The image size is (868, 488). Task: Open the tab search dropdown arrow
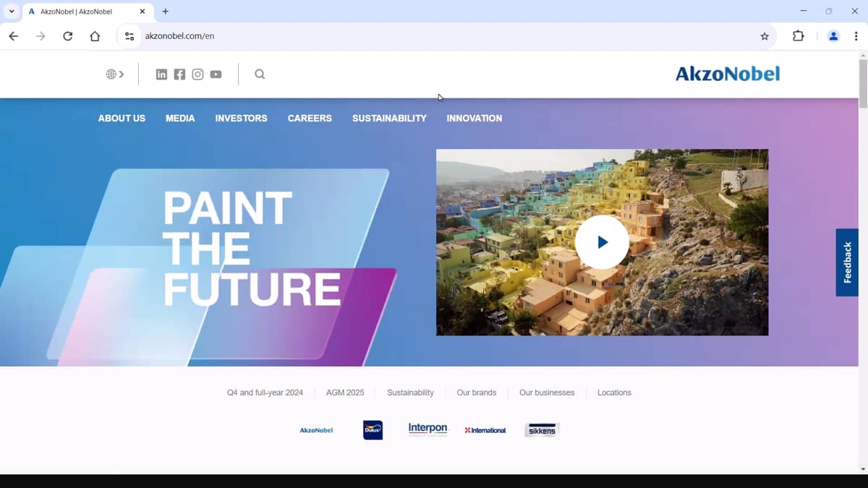point(12,12)
